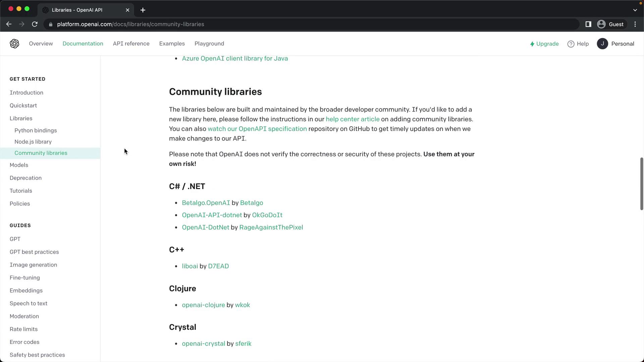Close the Libraries tab with X
The image size is (644, 362).
[x=127, y=10]
